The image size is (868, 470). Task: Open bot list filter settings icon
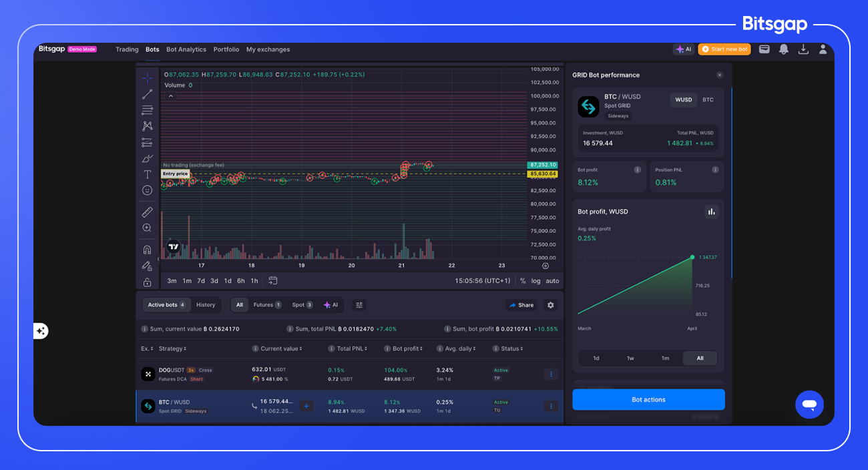click(359, 305)
